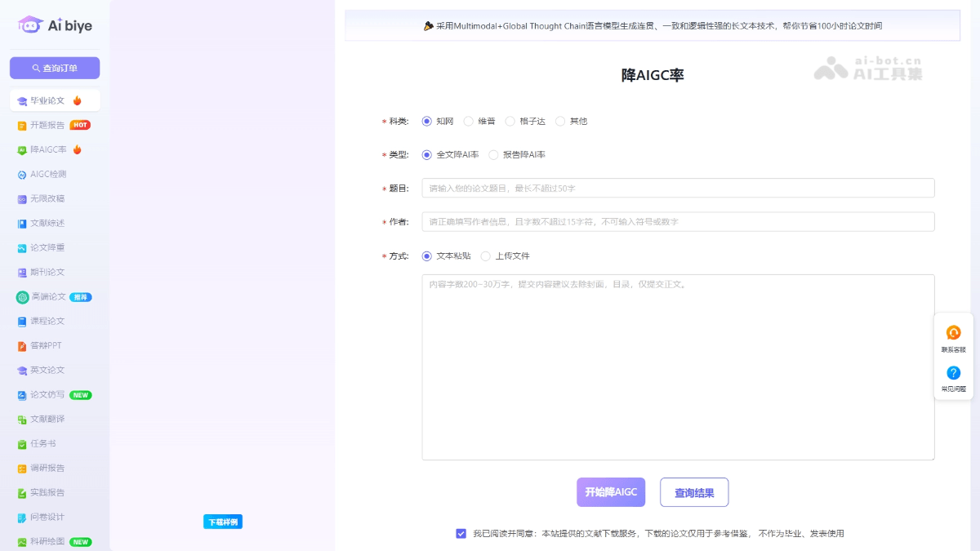This screenshot has width=980, height=551.
Task: Click the 论文仿写 icon
Action: pos(22,395)
